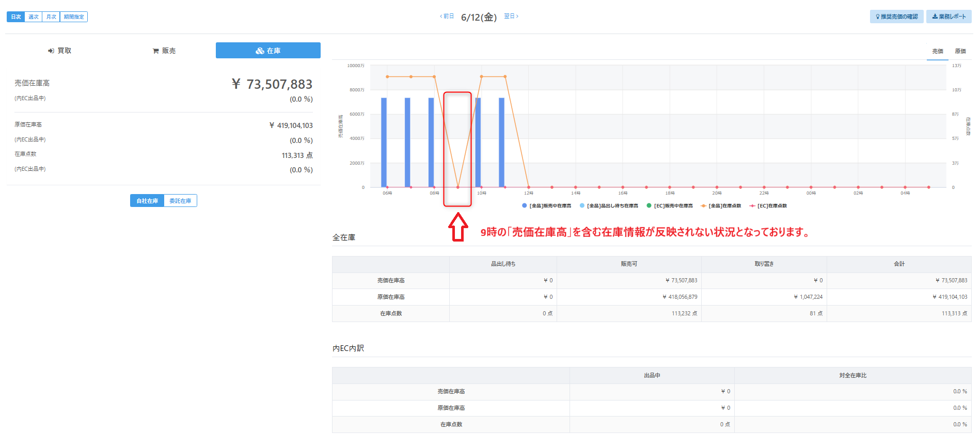This screenshot has height=448, width=980.
Task: Click the blue bar at 06時
Action: click(x=384, y=142)
